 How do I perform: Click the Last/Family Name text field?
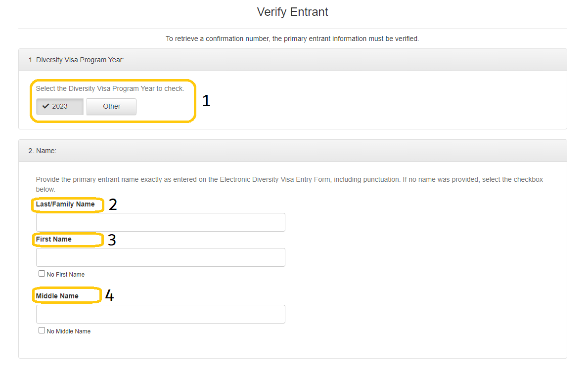click(160, 222)
